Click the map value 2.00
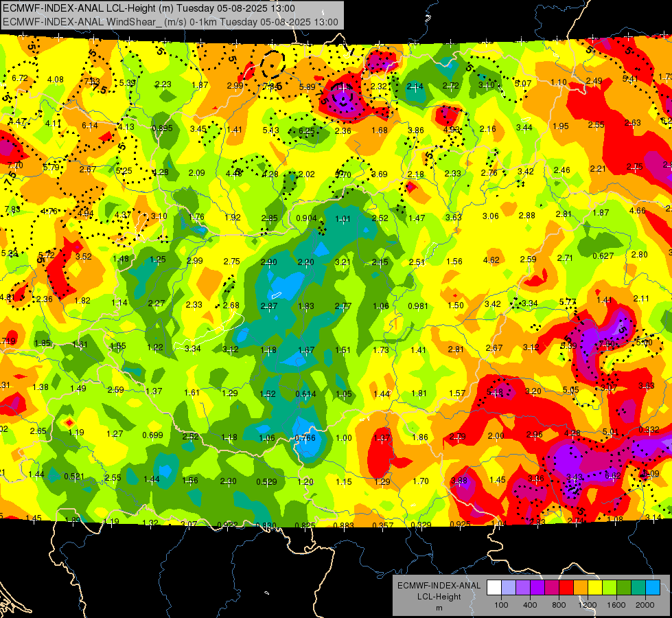672x618 pixels. pyautogui.click(x=496, y=436)
